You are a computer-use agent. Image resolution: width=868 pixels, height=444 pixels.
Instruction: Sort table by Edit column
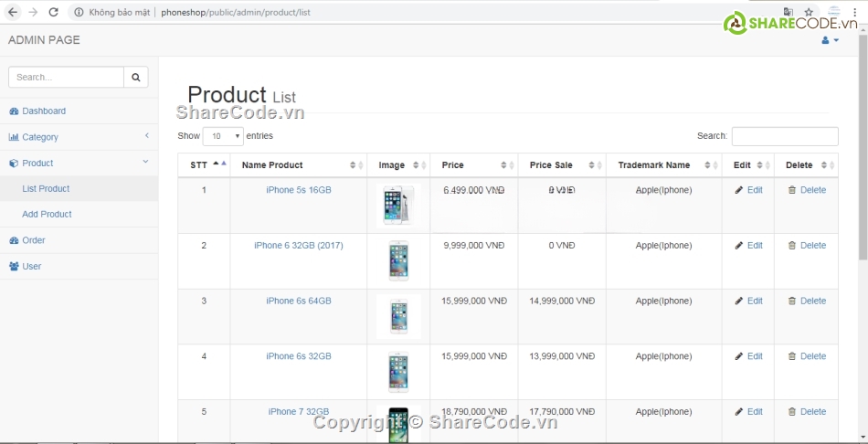(x=748, y=165)
